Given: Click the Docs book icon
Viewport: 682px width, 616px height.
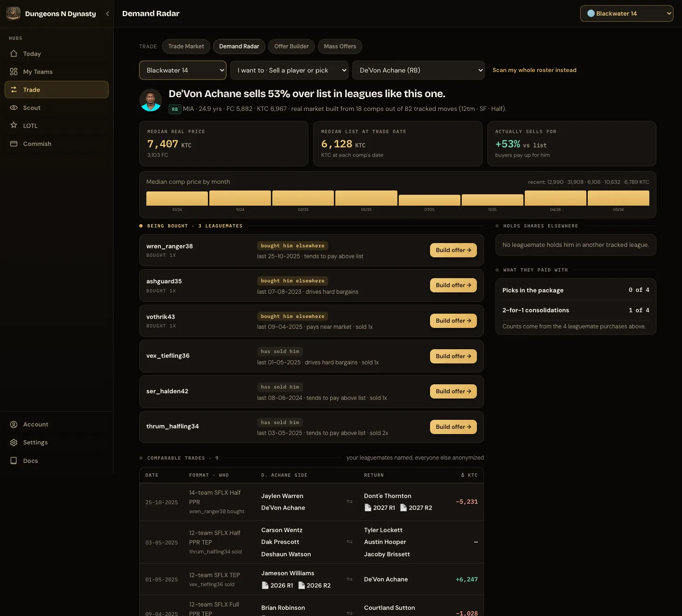Looking at the screenshot, I should point(14,461).
